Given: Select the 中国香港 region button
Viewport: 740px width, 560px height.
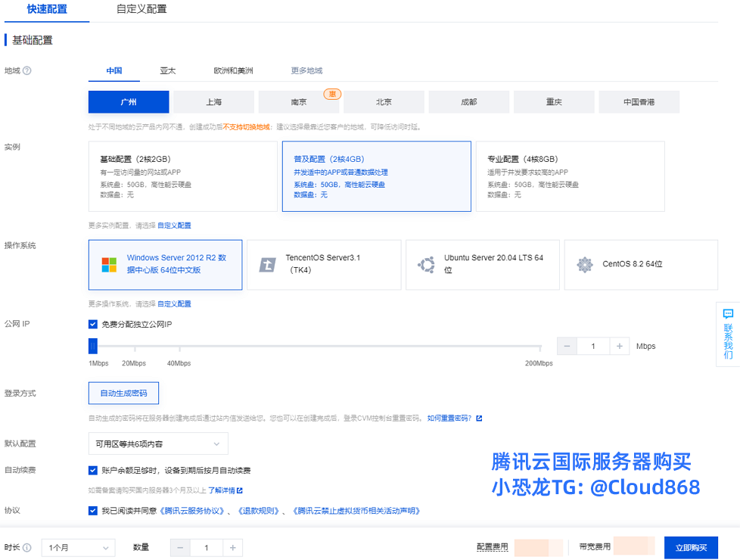Looking at the screenshot, I should click(x=639, y=102).
